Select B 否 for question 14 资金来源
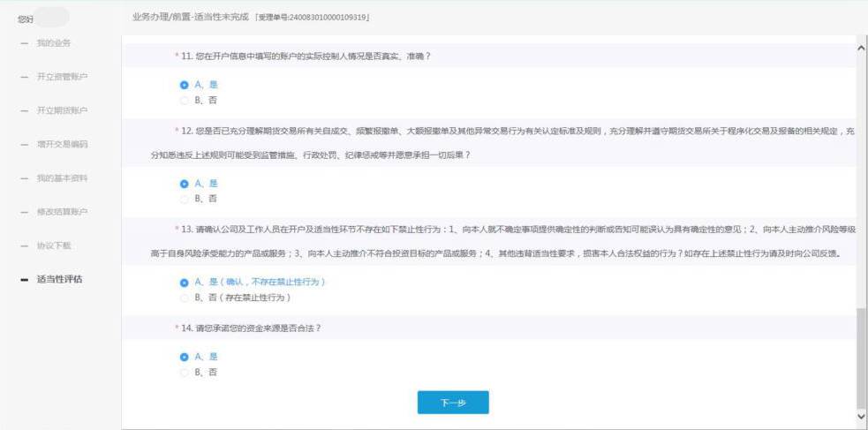 pyautogui.click(x=184, y=372)
